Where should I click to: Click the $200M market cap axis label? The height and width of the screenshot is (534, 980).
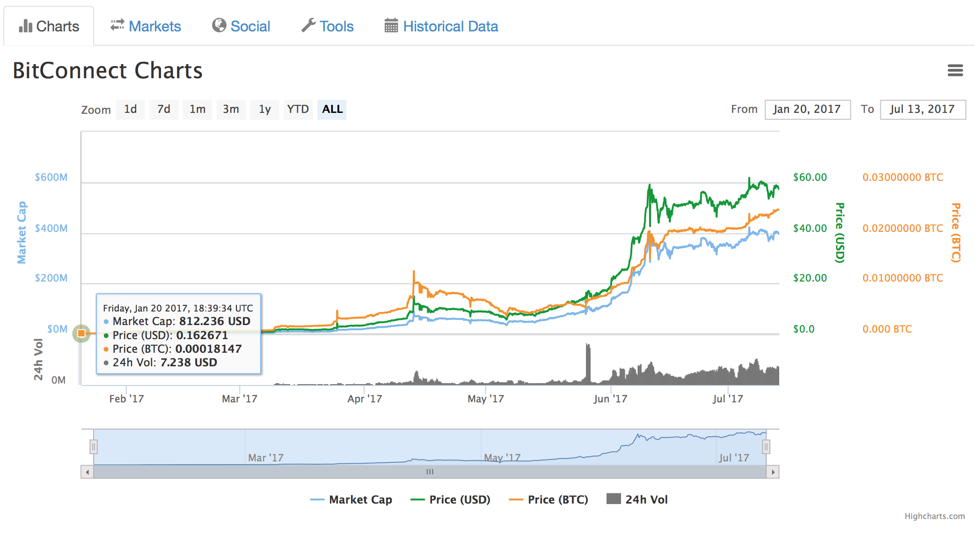click(51, 278)
